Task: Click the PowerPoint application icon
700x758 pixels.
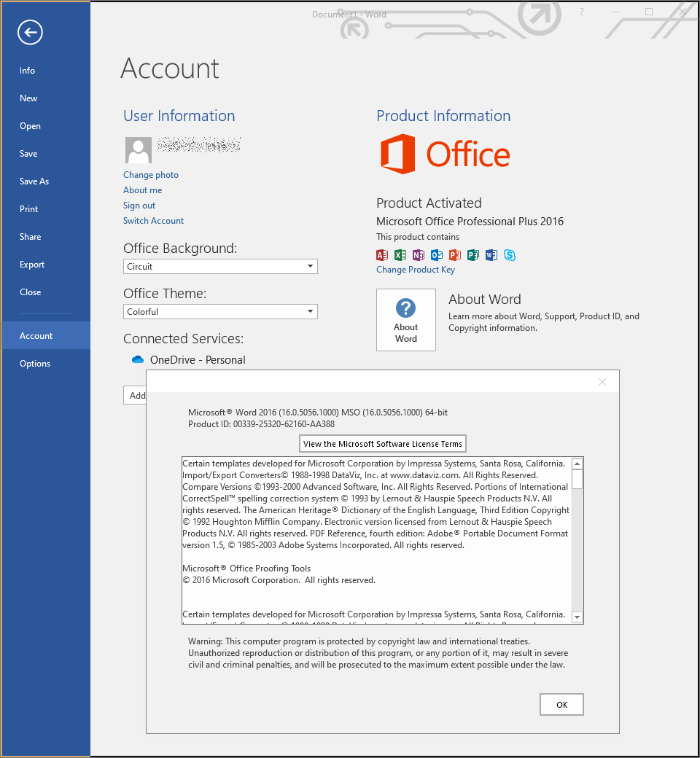Action: point(455,255)
